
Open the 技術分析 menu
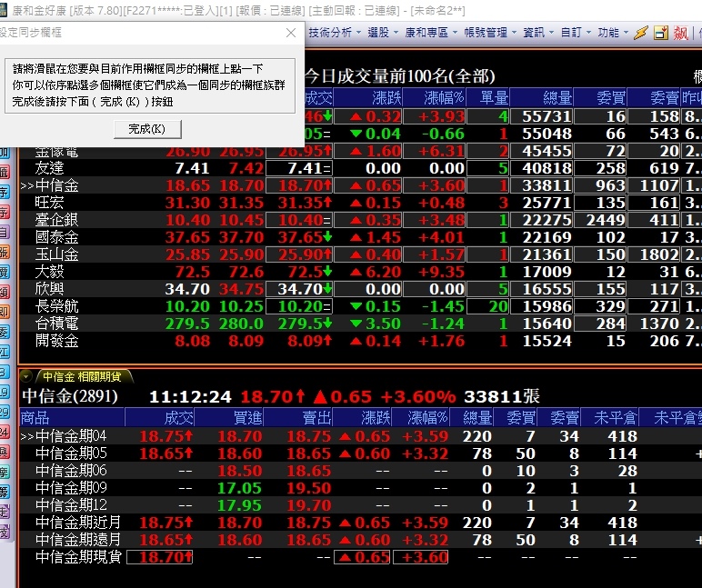pos(335,33)
